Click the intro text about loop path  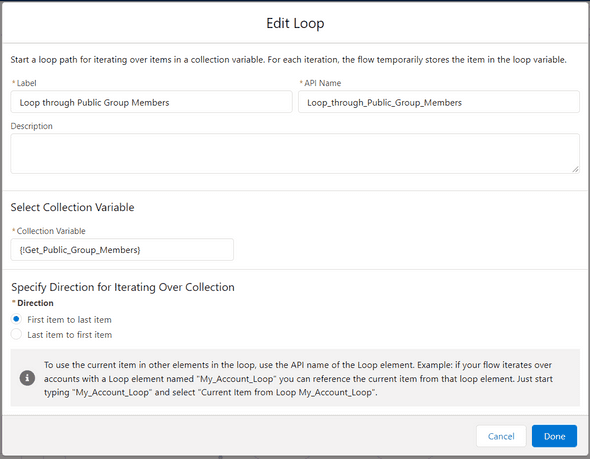pos(289,60)
